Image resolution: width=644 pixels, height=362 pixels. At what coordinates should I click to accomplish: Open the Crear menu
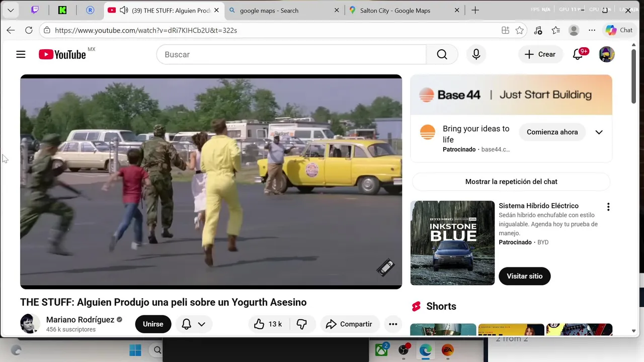[x=540, y=54]
